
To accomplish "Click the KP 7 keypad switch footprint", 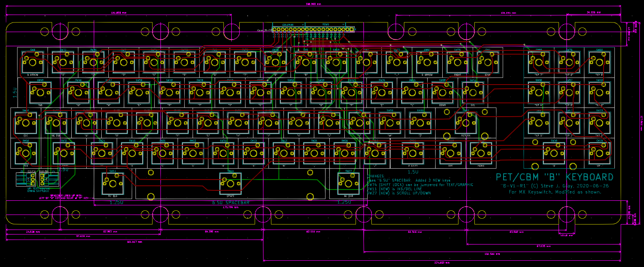I will point(539,62).
